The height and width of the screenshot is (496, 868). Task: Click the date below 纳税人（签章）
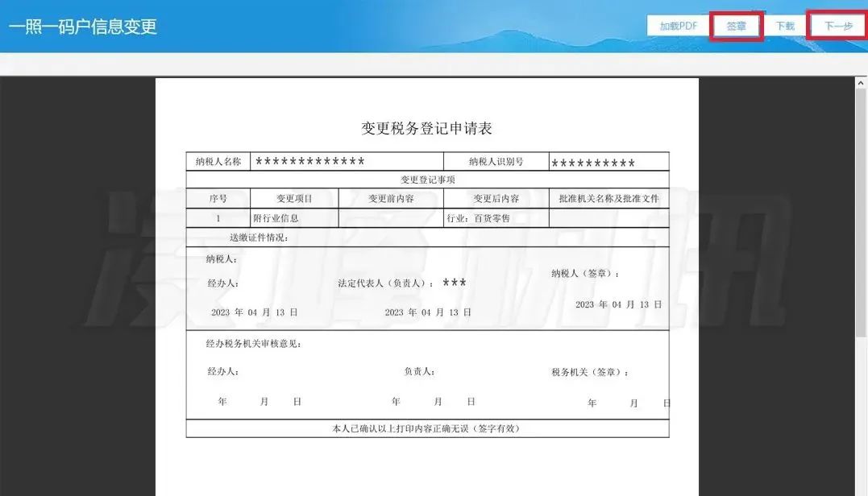point(618,304)
